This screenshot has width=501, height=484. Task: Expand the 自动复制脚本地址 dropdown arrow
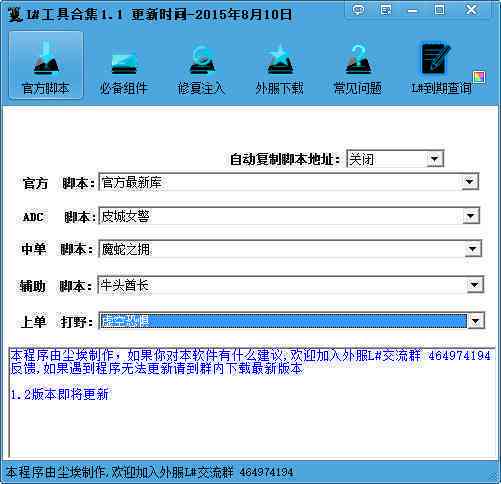pos(434,159)
